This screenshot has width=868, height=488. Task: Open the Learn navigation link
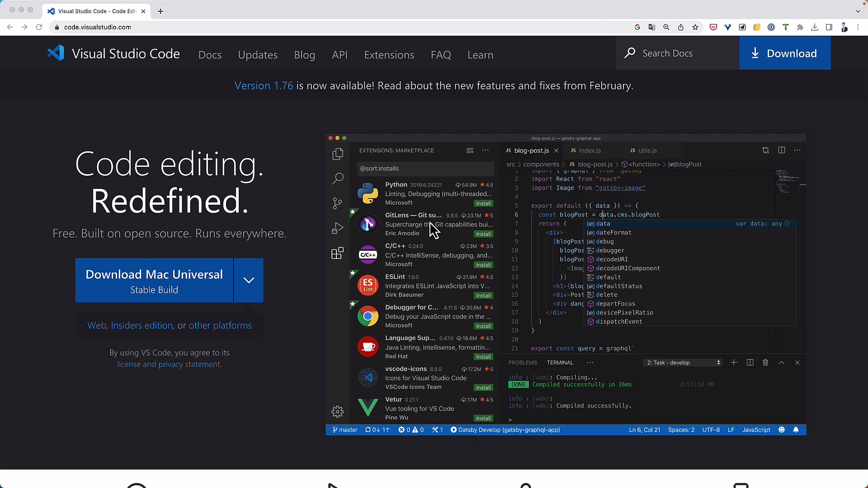click(x=480, y=55)
